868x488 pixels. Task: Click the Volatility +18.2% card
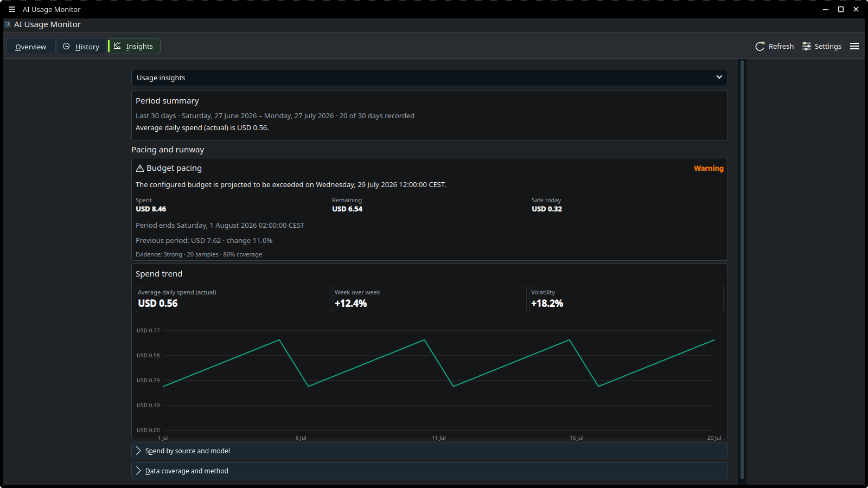[626, 299]
